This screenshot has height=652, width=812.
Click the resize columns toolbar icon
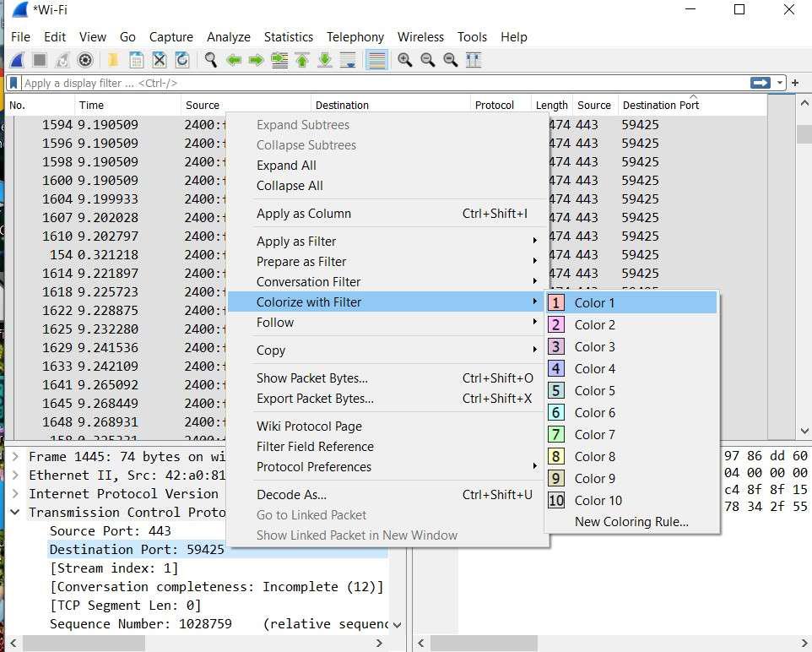(474, 60)
